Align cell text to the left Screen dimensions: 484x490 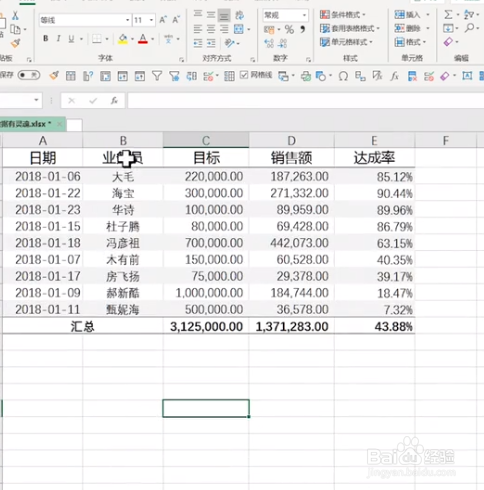[x=198, y=29]
